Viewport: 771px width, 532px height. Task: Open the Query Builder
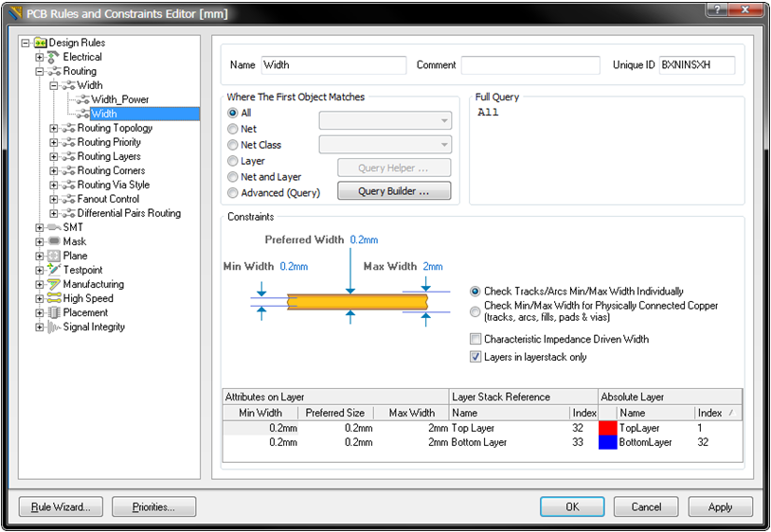point(394,191)
